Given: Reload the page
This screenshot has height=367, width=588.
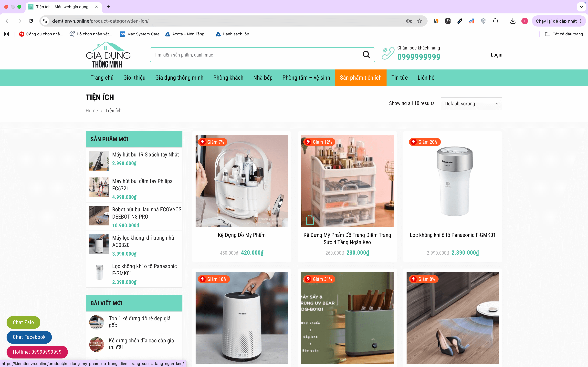Looking at the screenshot, I should pyautogui.click(x=31, y=21).
